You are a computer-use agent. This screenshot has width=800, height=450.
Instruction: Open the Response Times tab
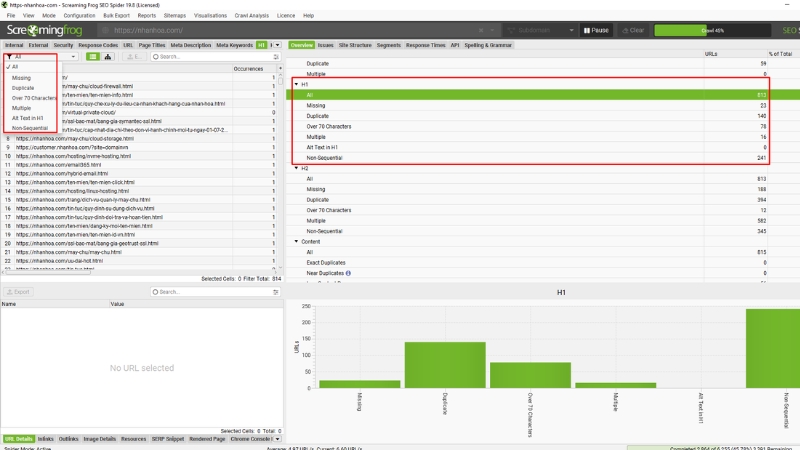click(x=426, y=45)
